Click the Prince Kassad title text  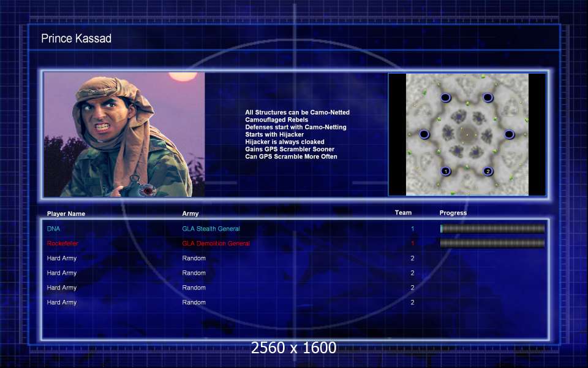[x=76, y=39]
